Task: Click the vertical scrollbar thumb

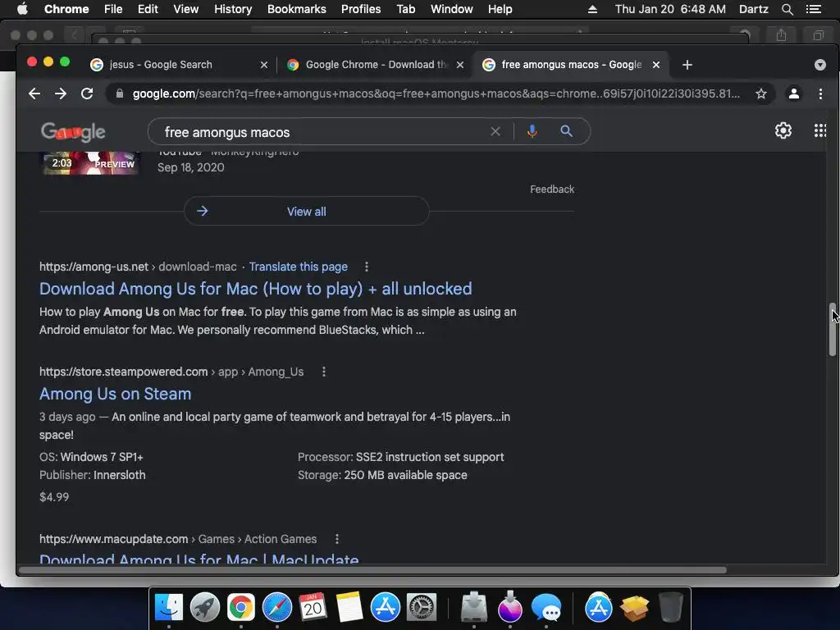Action: 832,329
